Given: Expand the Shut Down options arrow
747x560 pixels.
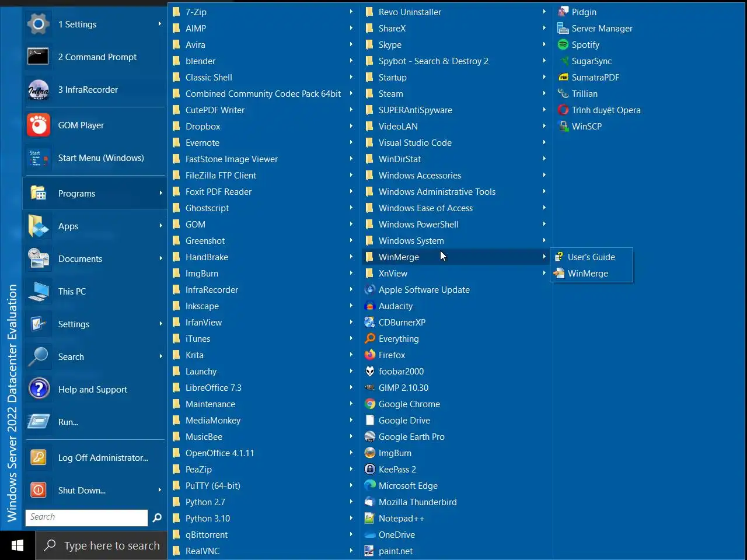Looking at the screenshot, I should (159, 490).
